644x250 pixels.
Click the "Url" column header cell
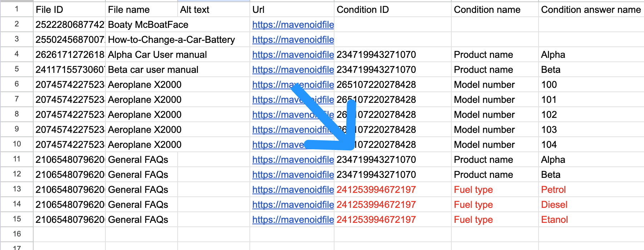292,10
